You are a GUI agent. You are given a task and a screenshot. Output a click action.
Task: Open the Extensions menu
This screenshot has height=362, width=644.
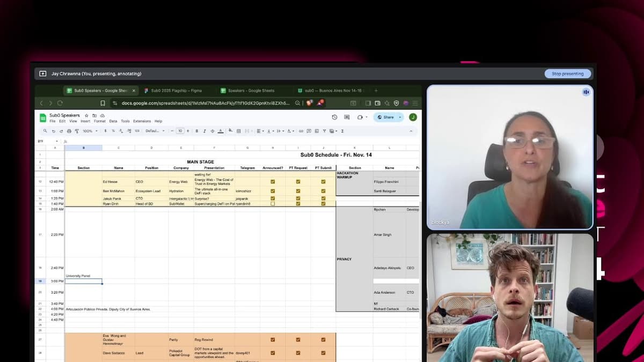click(142, 121)
